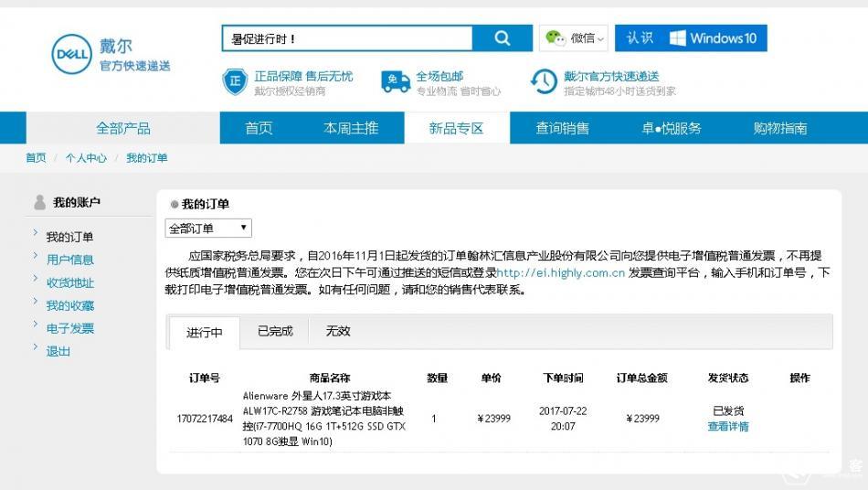
Task: Click the chevron beside 电子发票
Action: pos(36,324)
